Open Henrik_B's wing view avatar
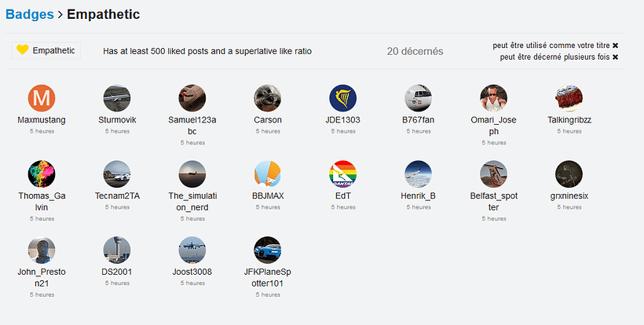The image size is (644, 325). 418,174
